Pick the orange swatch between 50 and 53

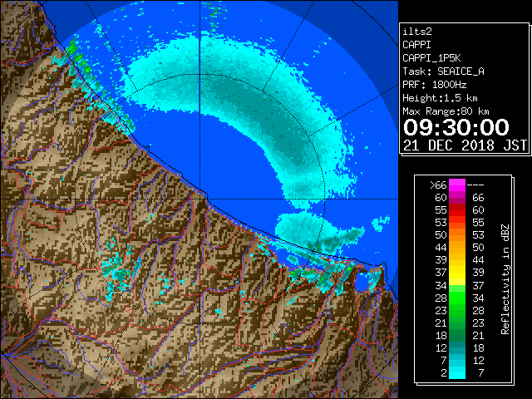(x=457, y=235)
